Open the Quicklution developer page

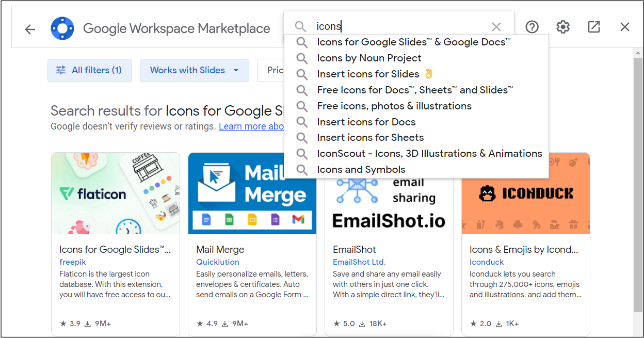click(217, 262)
